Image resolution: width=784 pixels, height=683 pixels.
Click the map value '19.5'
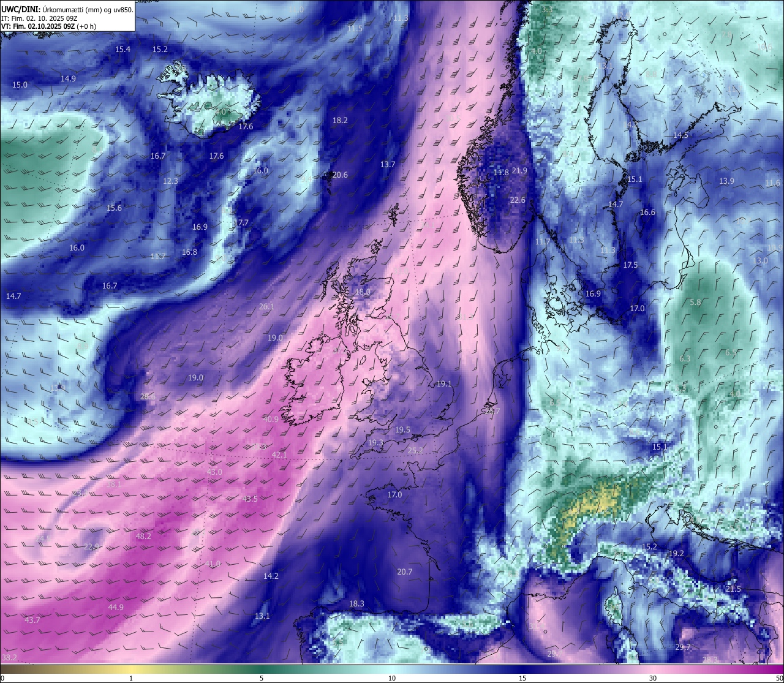point(402,429)
